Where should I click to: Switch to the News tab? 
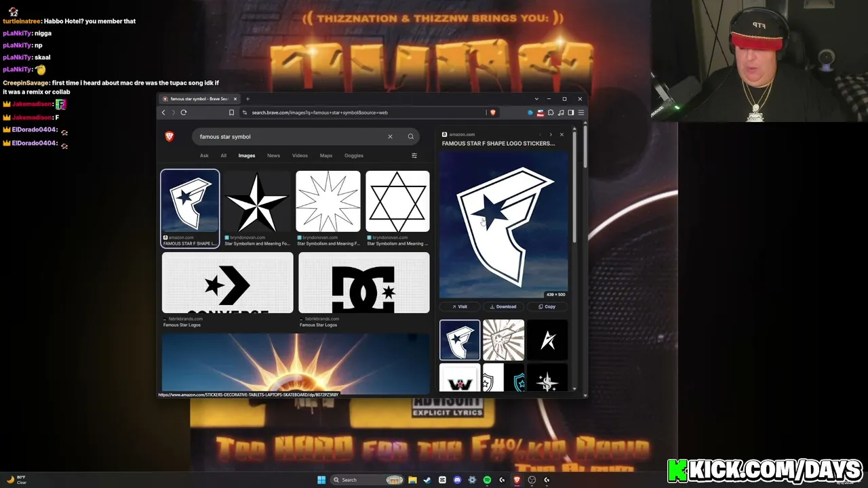[273, 156]
